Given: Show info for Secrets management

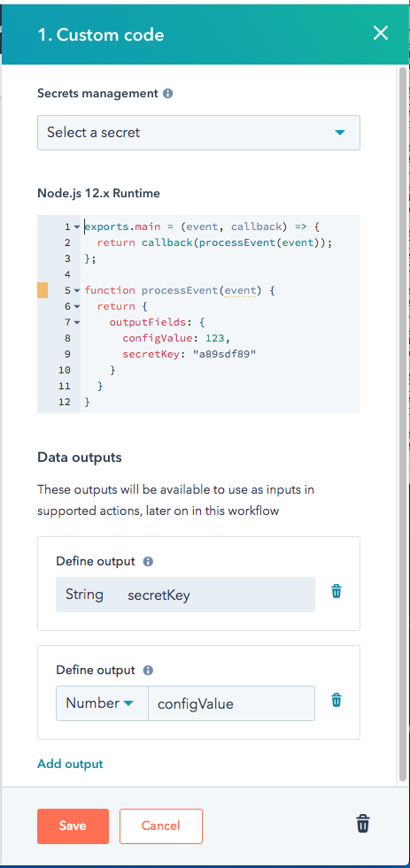Looking at the screenshot, I should pyautogui.click(x=168, y=94).
